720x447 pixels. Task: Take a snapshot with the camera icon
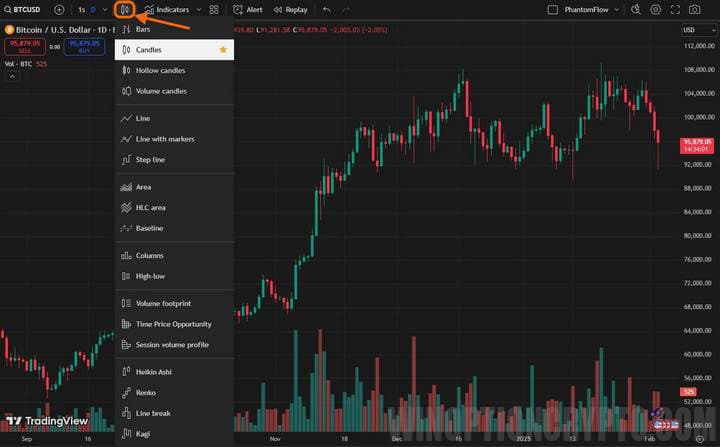[695, 10]
